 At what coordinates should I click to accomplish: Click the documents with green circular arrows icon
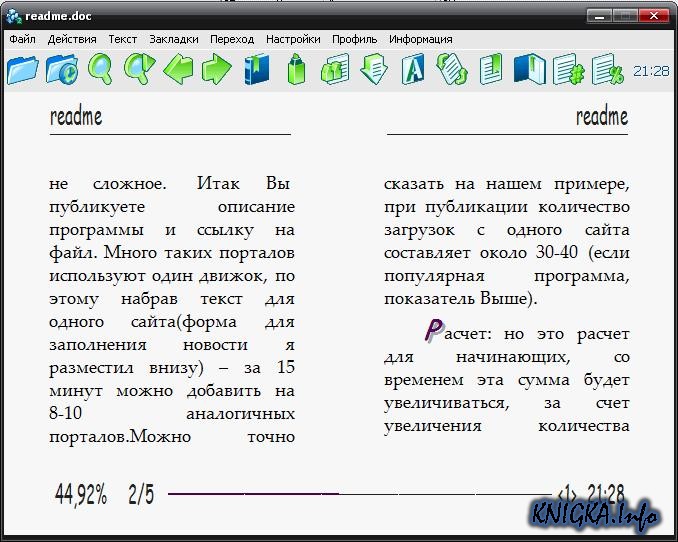[452, 69]
